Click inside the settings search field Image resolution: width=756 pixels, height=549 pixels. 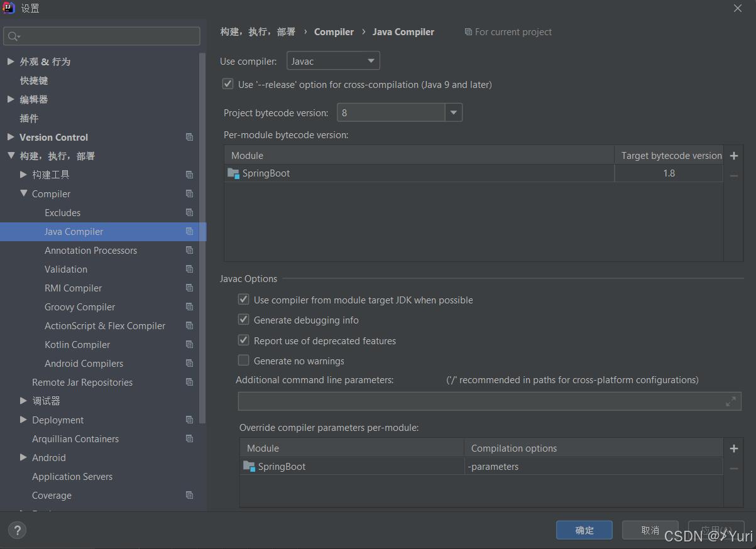(x=101, y=36)
